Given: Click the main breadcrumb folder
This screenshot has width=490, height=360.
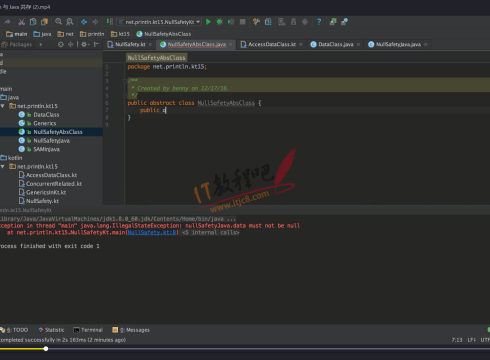Looking at the screenshot, I should point(17,34).
